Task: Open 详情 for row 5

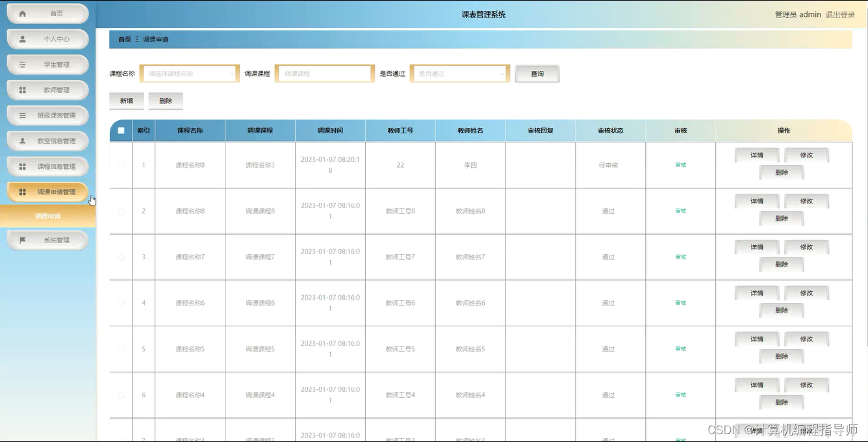Action: click(x=757, y=339)
